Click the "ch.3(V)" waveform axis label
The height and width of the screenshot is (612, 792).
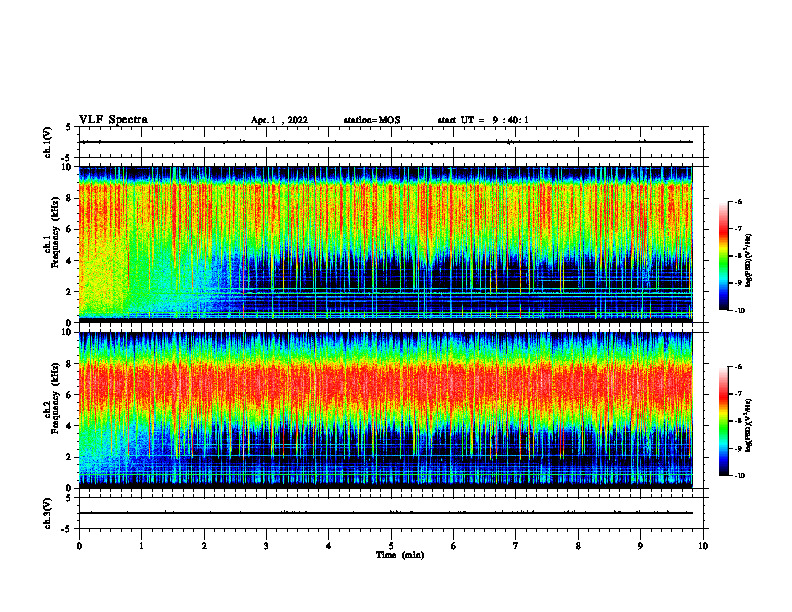tap(48, 513)
